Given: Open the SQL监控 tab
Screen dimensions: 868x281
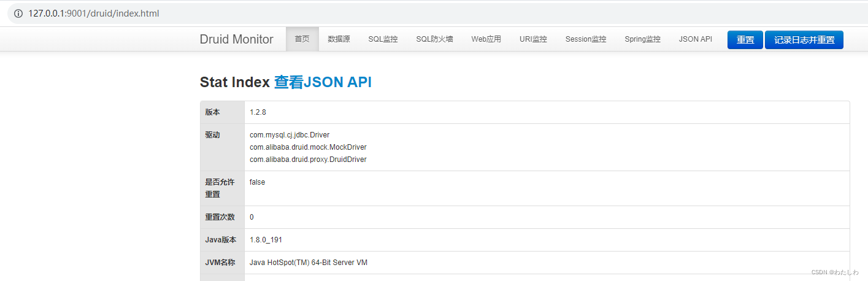Looking at the screenshot, I should [383, 39].
